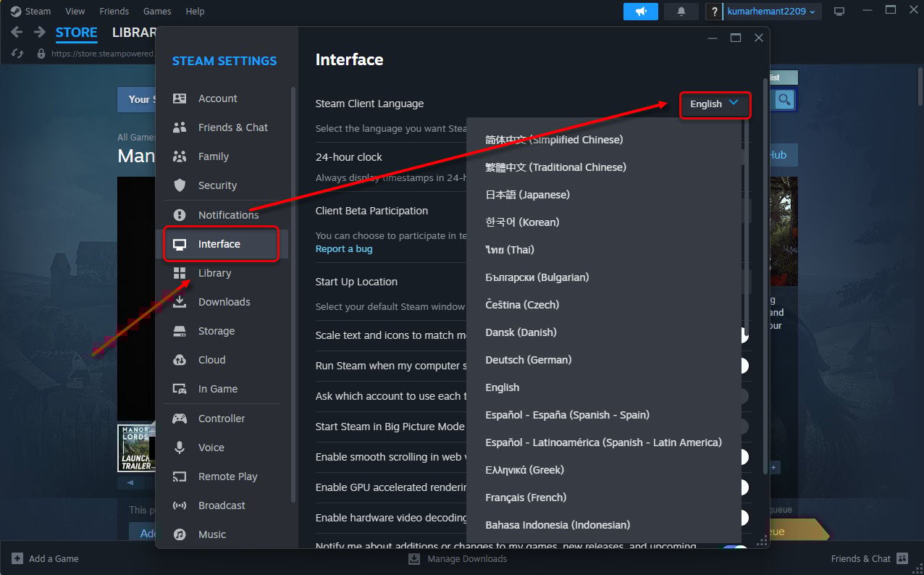The width and height of the screenshot is (924, 575).
Task: Click the Manage Downloads icon
Action: tap(414, 558)
